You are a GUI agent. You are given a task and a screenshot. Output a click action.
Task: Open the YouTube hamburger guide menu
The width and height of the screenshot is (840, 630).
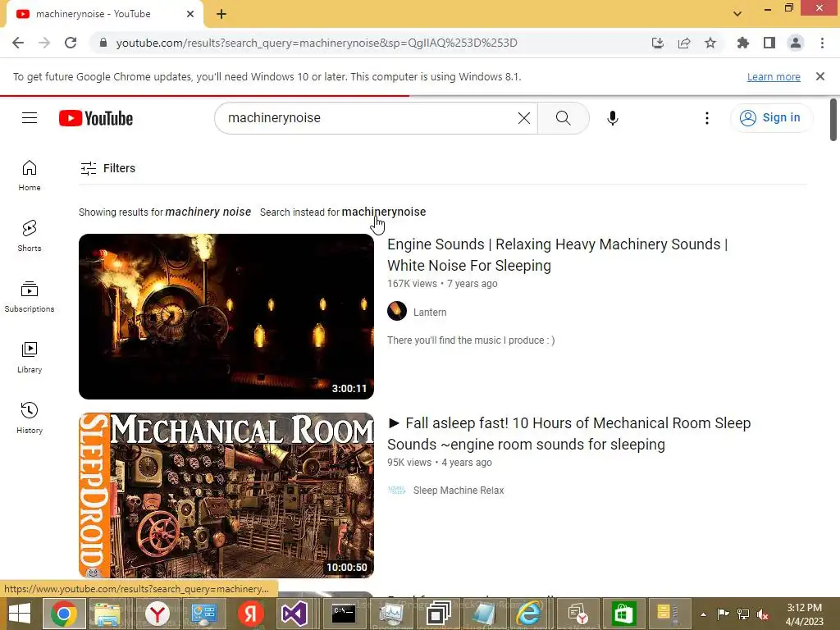point(30,118)
